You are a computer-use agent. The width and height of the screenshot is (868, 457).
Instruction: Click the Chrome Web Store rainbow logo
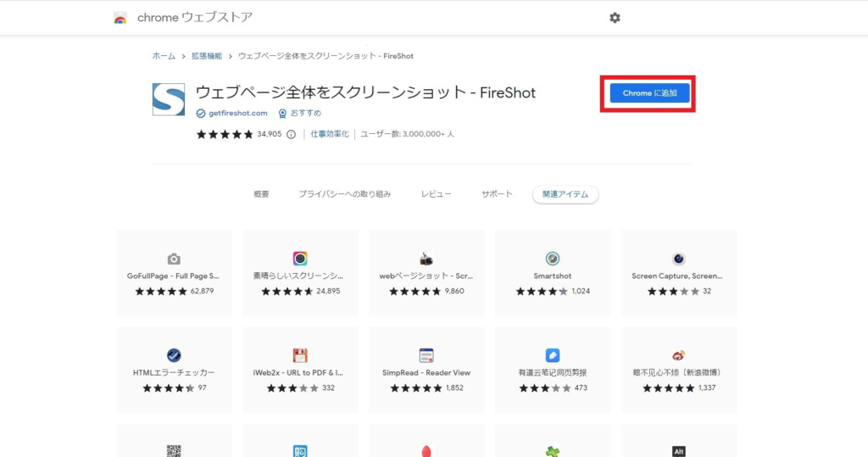pyautogui.click(x=120, y=19)
